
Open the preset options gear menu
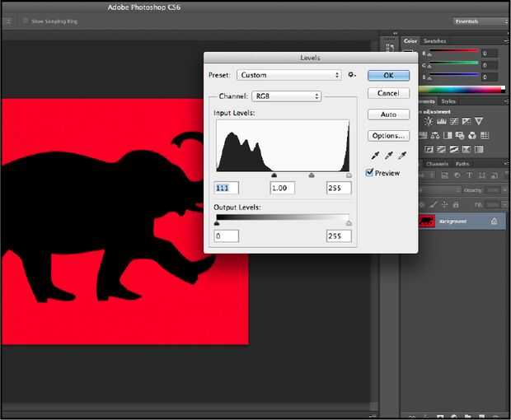(352, 75)
